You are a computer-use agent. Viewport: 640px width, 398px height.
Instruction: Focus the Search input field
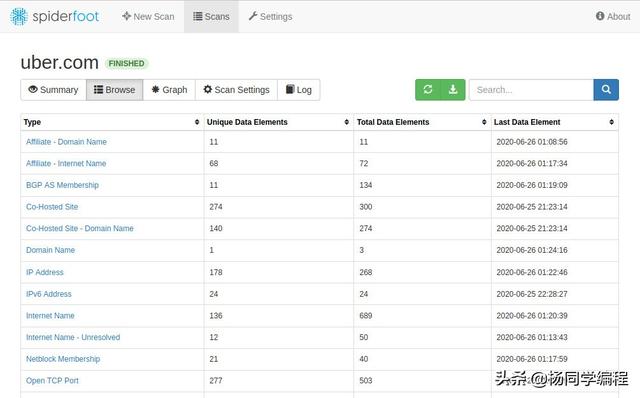coord(531,90)
